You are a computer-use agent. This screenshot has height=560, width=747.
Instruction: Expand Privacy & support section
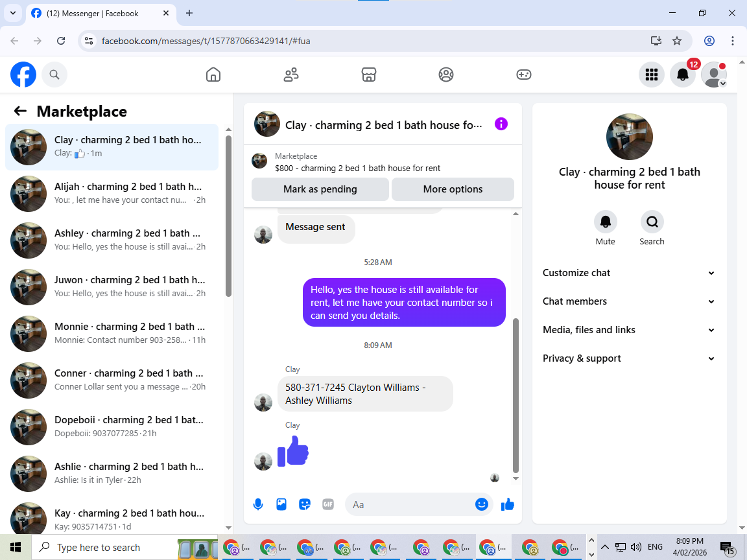click(630, 358)
